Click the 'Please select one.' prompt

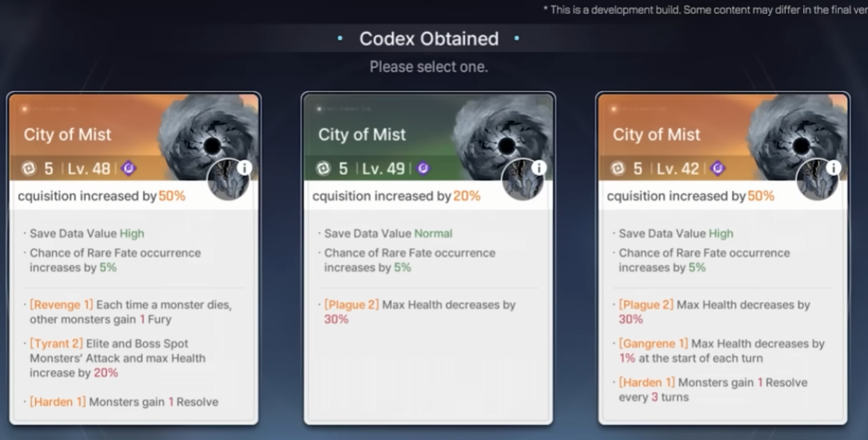[429, 67]
